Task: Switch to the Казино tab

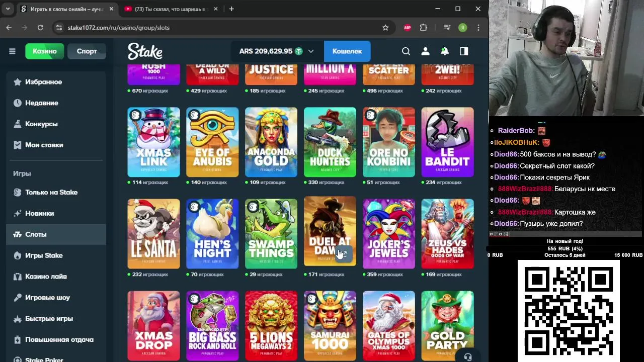Action: click(45, 51)
